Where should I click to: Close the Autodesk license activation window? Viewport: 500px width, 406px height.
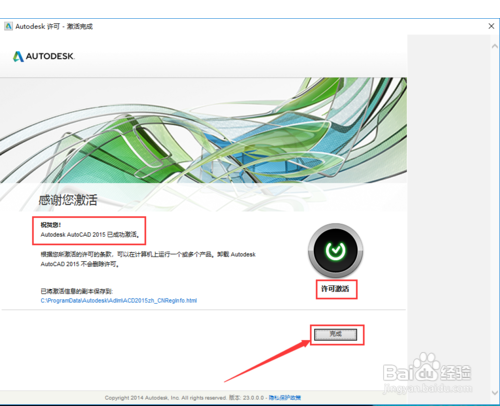coord(491,26)
